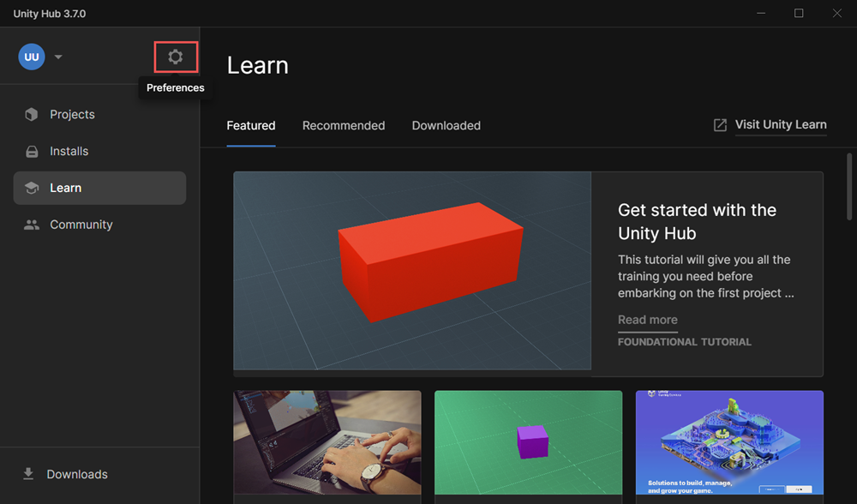Open the red cube tutorial thumbnail
This screenshot has height=504, width=857.
tap(412, 271)
